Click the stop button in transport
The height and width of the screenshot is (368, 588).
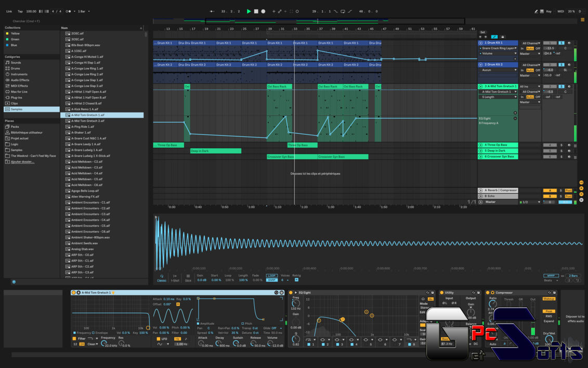coord(256,11)
